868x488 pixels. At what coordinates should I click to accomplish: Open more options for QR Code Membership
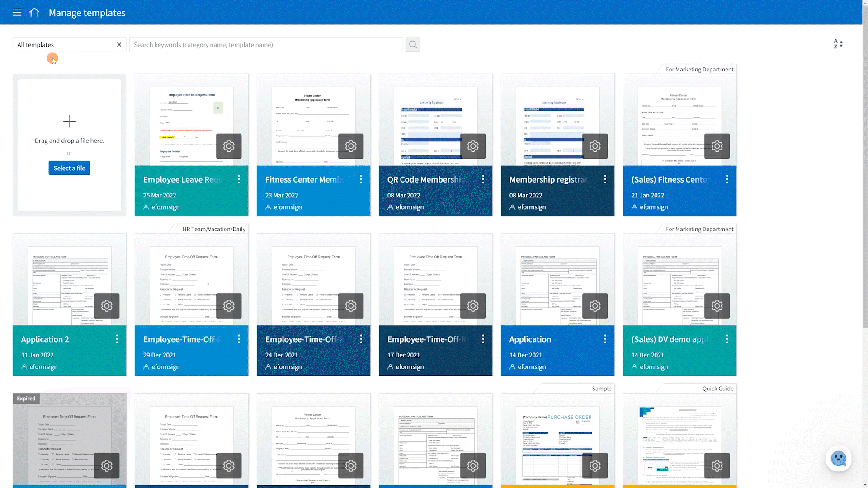(483, 179)
